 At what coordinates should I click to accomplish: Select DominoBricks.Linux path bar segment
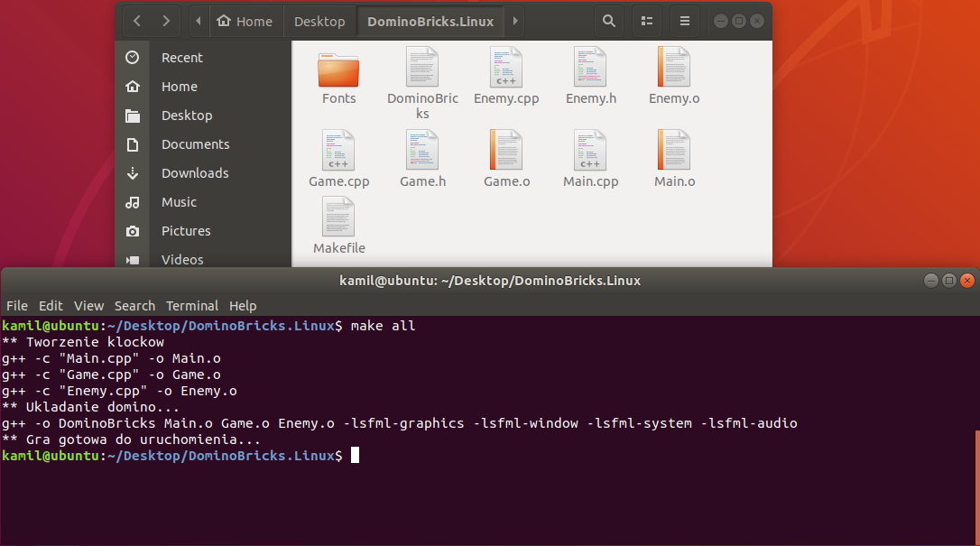click(x=430, y=22)
